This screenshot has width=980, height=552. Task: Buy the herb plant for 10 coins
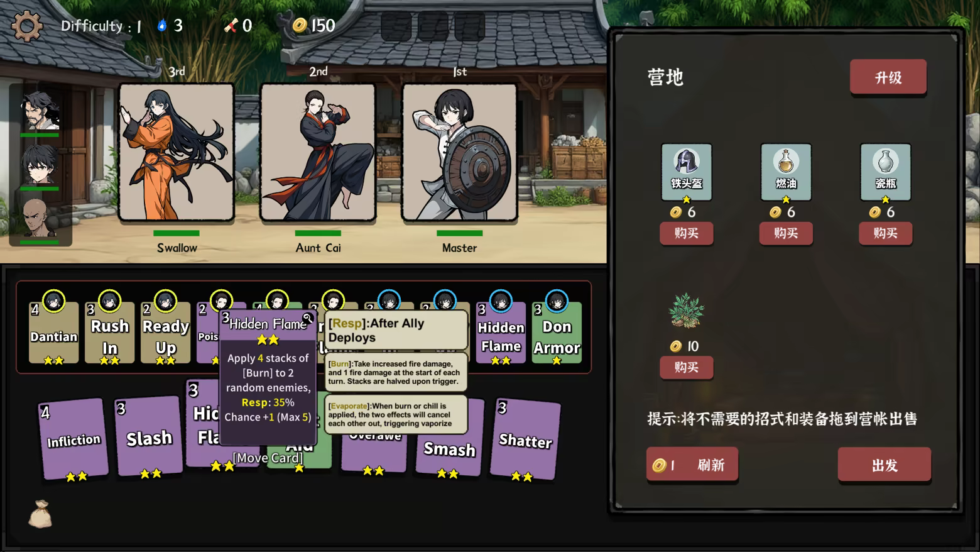click(x=686, y=367)
